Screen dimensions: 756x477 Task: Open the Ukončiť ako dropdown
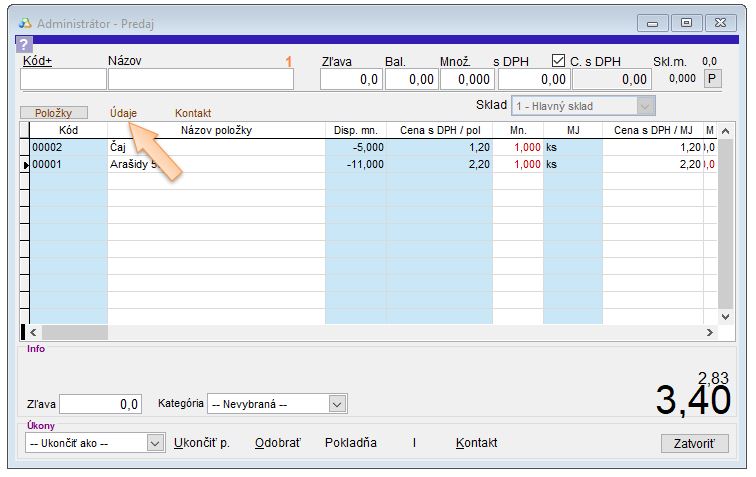[x=155, y=443]
